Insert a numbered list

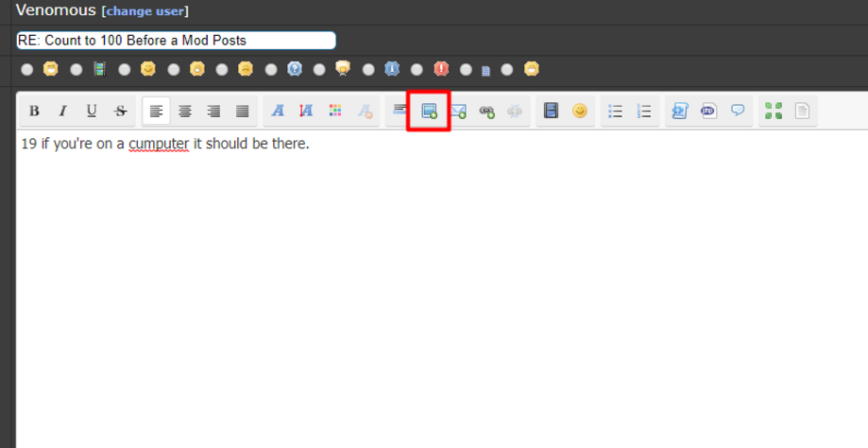[644, 112]
